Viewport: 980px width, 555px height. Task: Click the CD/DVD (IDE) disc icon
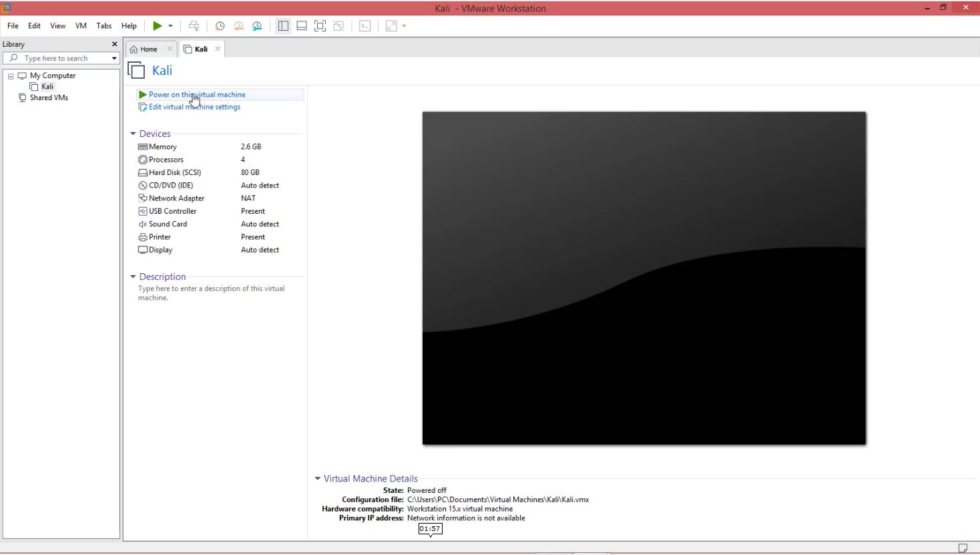pos(142,186)
